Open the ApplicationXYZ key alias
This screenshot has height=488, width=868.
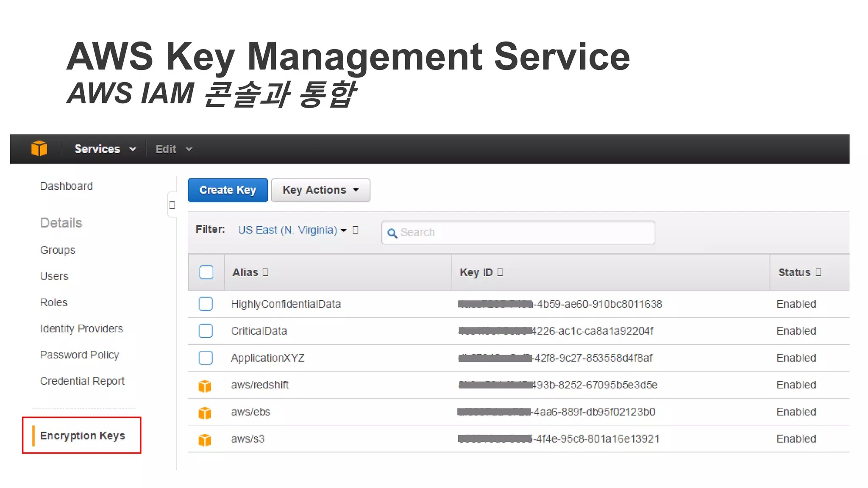[x=267, y=358]
